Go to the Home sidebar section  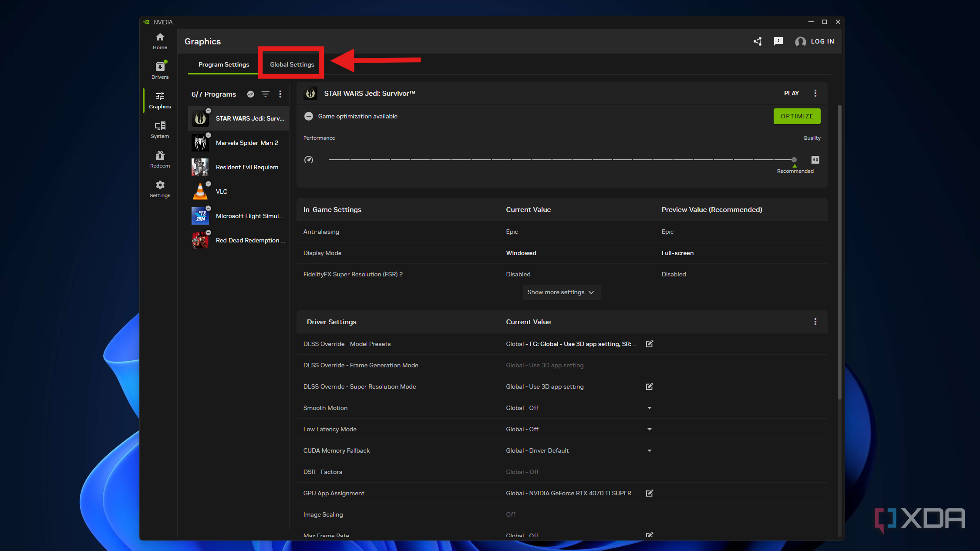pyautogui.click(x=160, y=41)
